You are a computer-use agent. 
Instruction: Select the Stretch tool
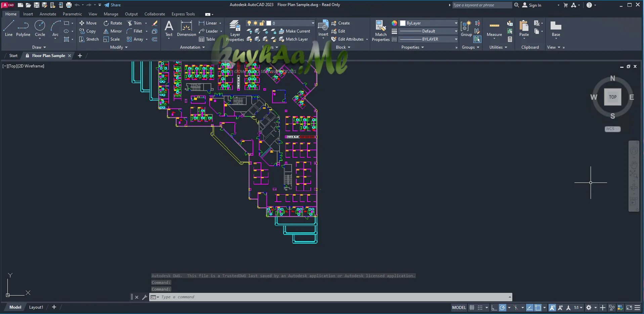tap(89, 39)
